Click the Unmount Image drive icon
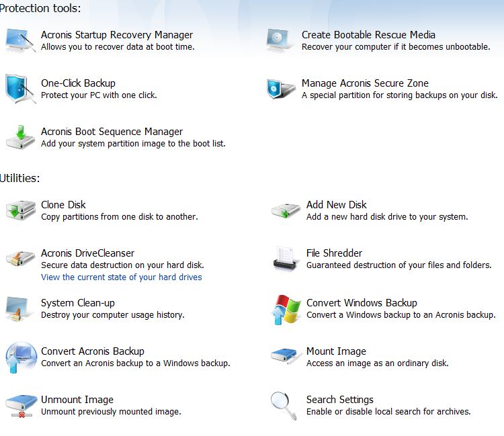 pos(22,406)
